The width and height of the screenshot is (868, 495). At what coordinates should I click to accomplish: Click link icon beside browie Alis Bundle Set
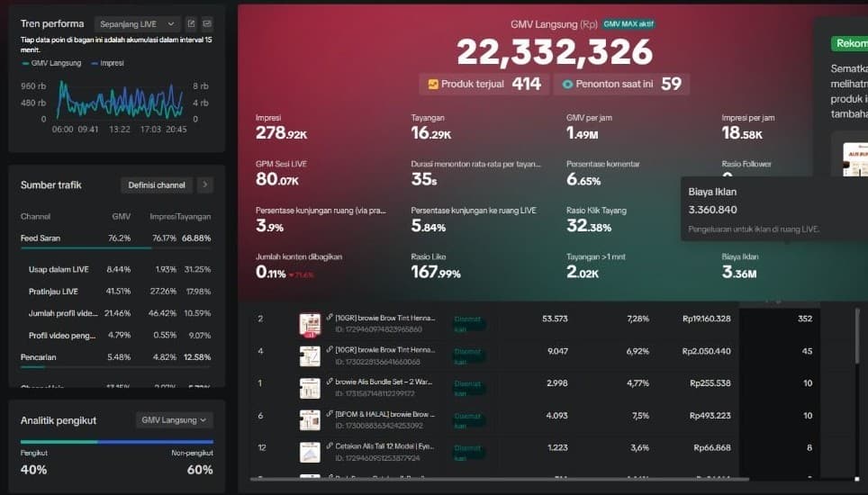click(330, 382)
